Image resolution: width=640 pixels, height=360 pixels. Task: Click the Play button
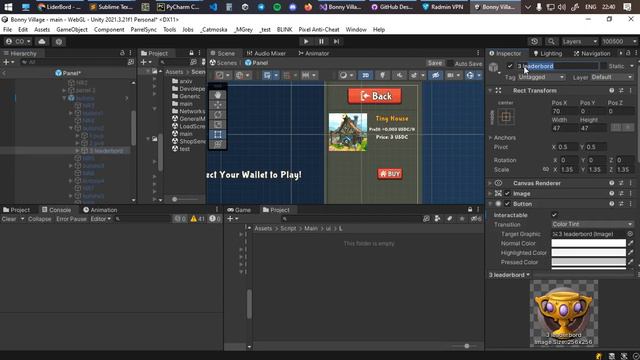pos(306,41)
